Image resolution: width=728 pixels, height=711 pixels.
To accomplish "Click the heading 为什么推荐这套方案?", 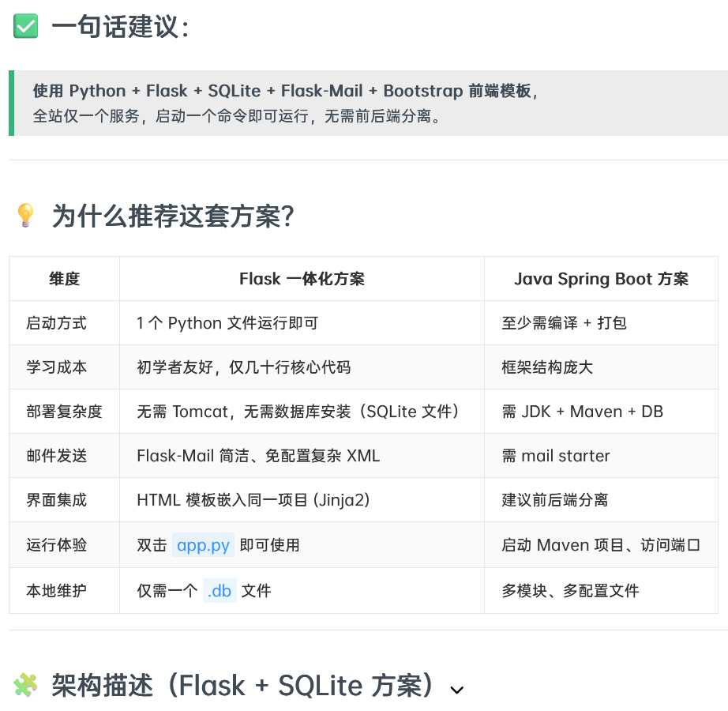I will tap(173, 216).
